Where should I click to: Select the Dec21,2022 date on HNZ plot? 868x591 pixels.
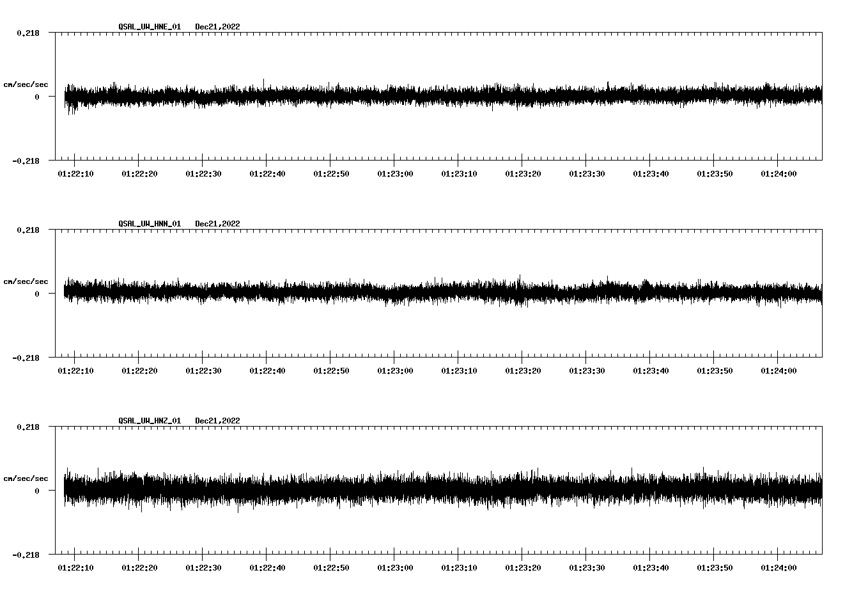point(217,421)
